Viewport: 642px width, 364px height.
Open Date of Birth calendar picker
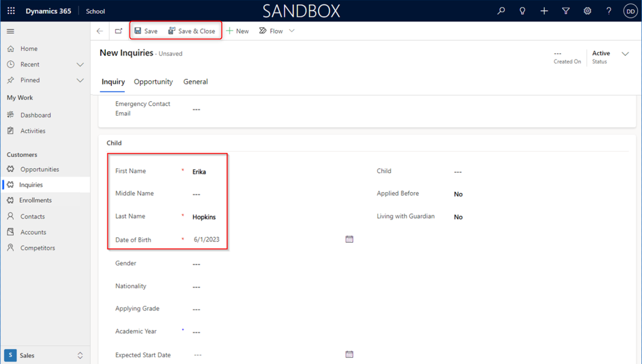(349, 239)
